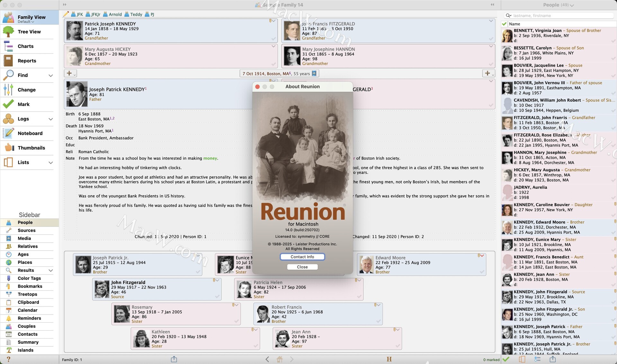617x364 pixels.
Task: Toggle mark check on Kathleen child card
Action: [x=256, y=346]
